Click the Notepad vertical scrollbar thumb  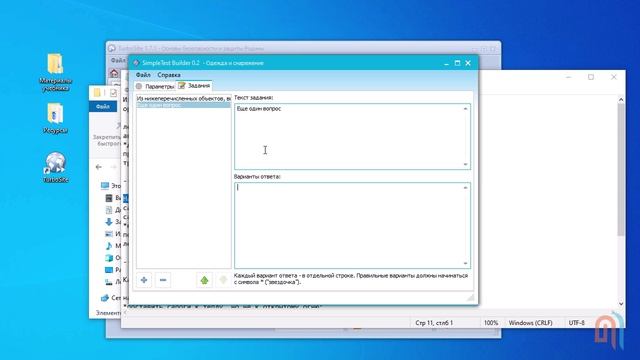(621, 169)
